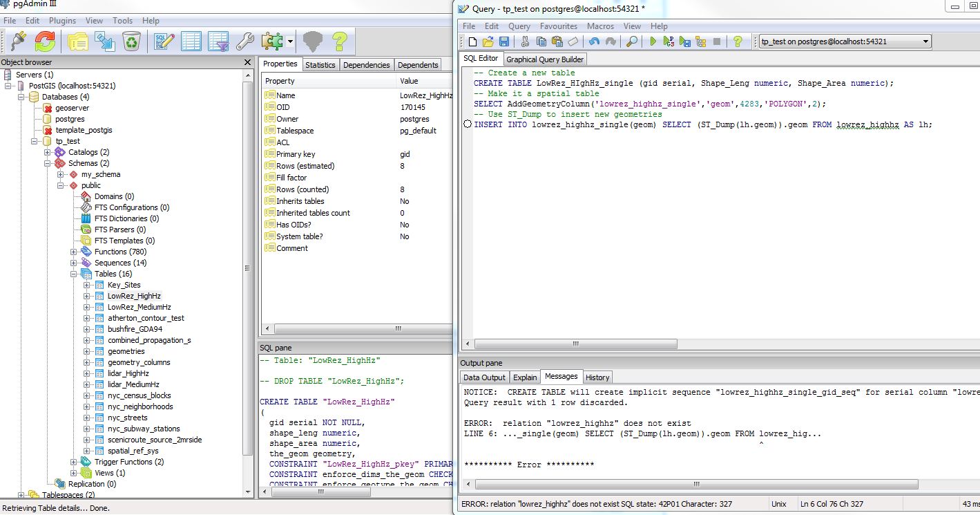Switch to Graphical Query Builder tab

coord(545,59)
